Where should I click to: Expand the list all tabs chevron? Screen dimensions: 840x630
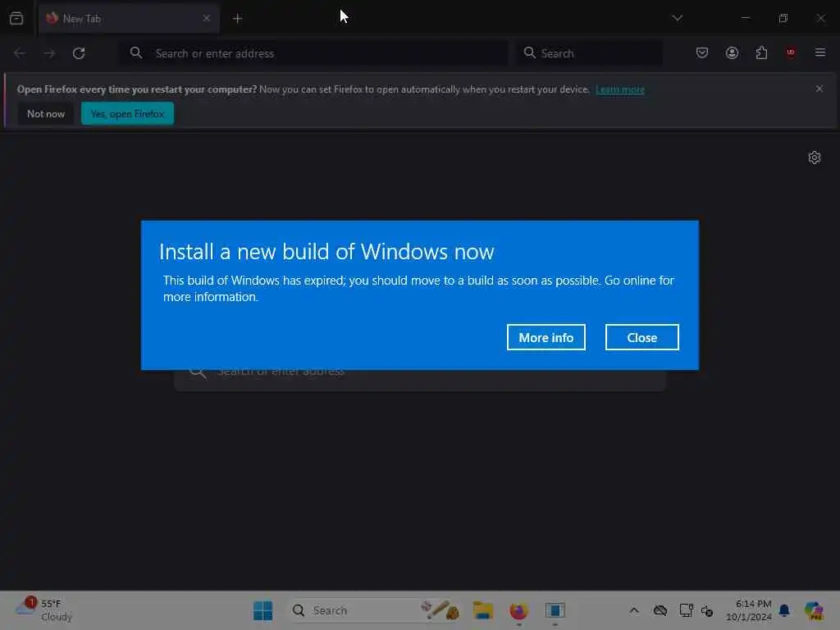coord(677,18)
